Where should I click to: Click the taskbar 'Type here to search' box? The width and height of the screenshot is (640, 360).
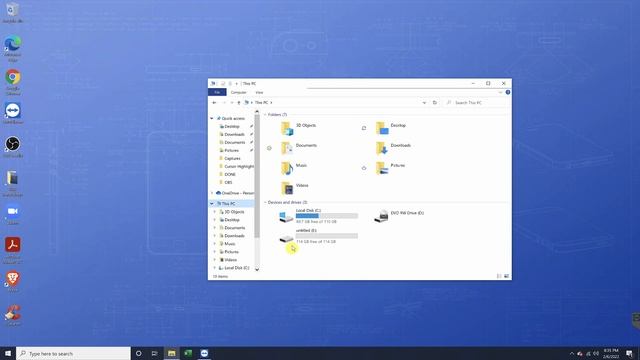(x=73, y=353)
